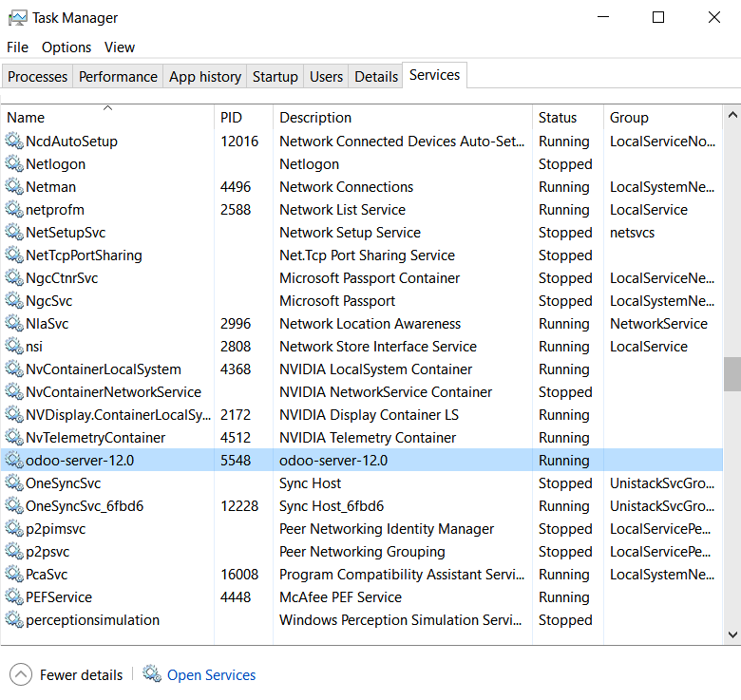The image size is (741, 700).
Task: Sort by the Description column header
Action: (x=403, y=117)
